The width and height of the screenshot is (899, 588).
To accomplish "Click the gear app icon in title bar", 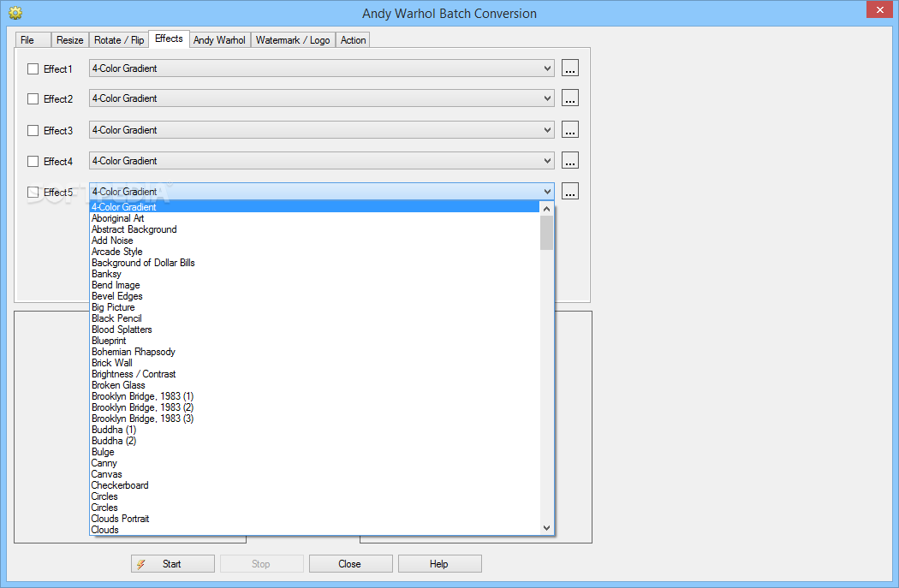I will coord(15,13).
